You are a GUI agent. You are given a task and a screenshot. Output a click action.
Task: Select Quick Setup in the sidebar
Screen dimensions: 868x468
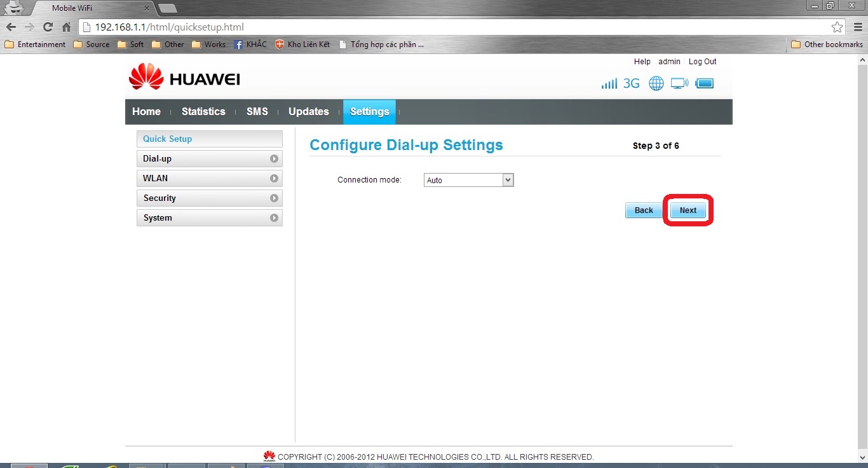(x=209, y=139)
